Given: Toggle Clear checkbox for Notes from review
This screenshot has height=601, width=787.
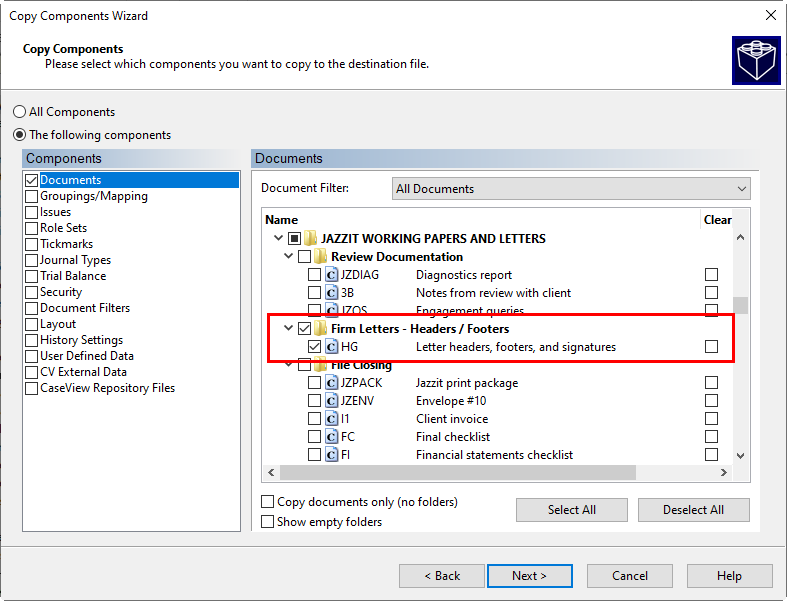Looking at the screenshot, I should 711,293.
